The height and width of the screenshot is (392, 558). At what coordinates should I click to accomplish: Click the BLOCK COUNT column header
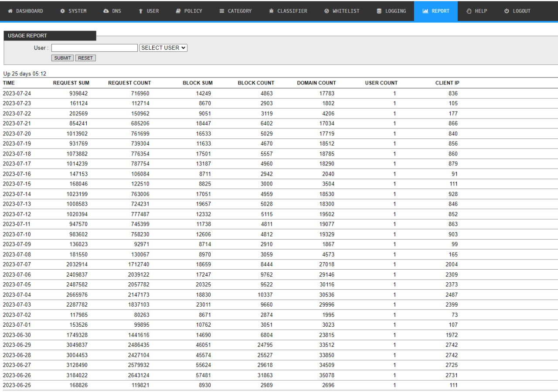pos(256,83)
